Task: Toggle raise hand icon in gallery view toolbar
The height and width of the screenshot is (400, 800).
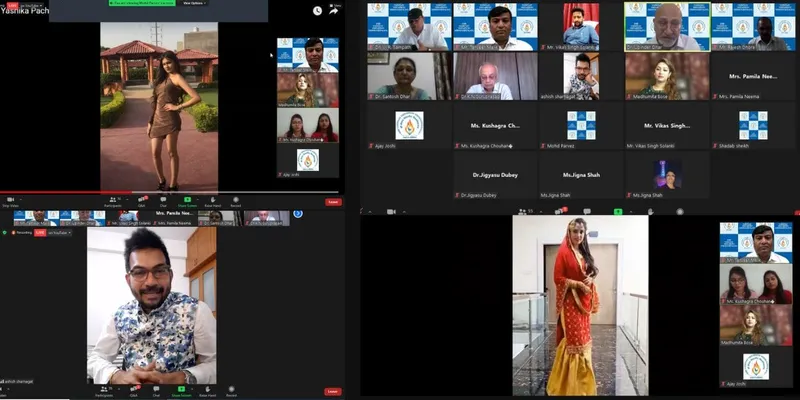Action: 650,211
